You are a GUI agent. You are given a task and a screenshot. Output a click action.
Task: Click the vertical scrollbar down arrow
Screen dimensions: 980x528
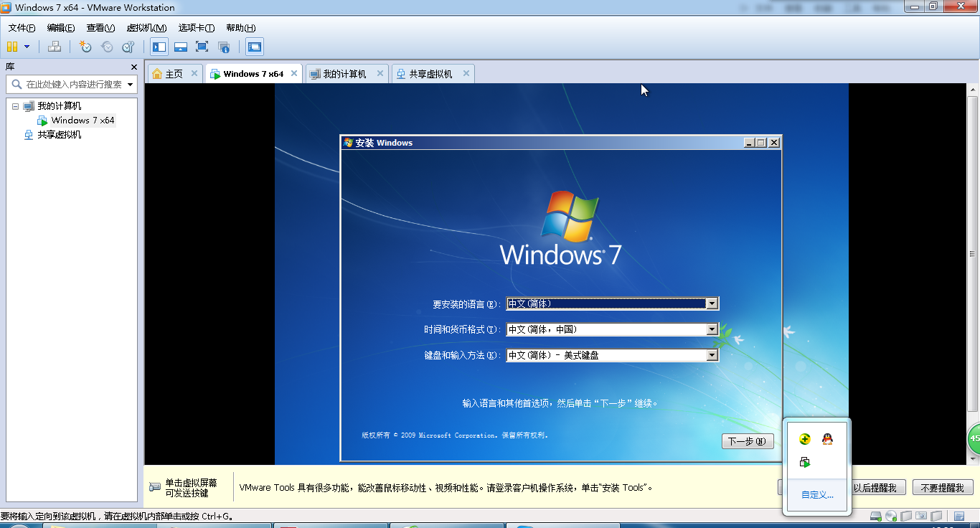click(974, 458)
